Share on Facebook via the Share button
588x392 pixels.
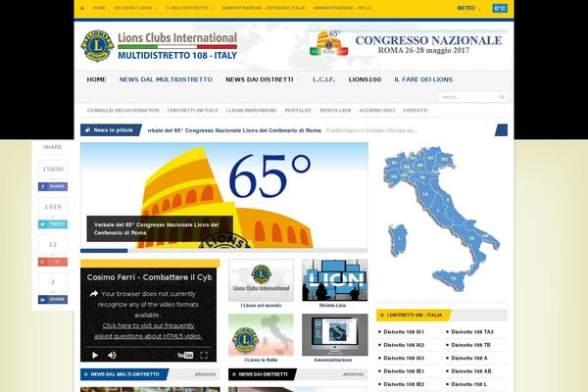(x=53, y=186)
